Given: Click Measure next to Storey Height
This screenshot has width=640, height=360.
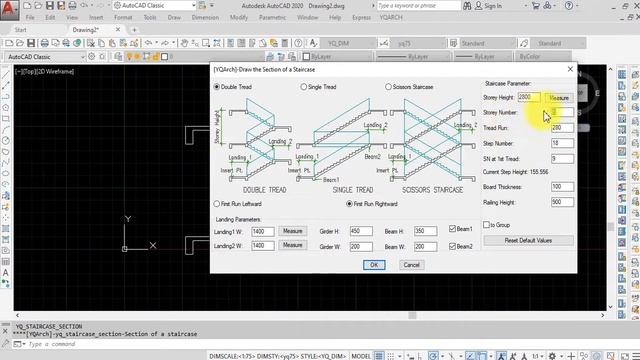Looking at the screenshot, I should pyautogui.click(x=559, y=98).
